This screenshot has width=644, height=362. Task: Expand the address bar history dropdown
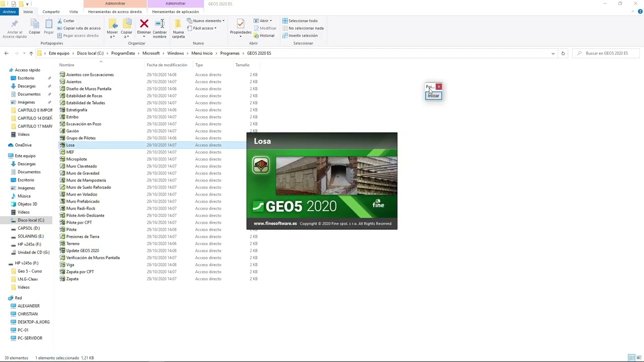click(x=553, y=53)
